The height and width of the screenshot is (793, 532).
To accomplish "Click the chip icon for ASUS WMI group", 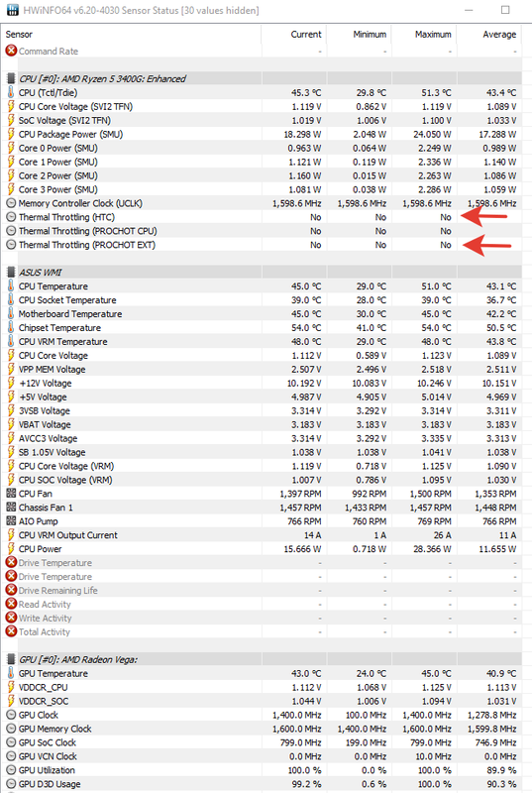I will click(x=11, y=272).
